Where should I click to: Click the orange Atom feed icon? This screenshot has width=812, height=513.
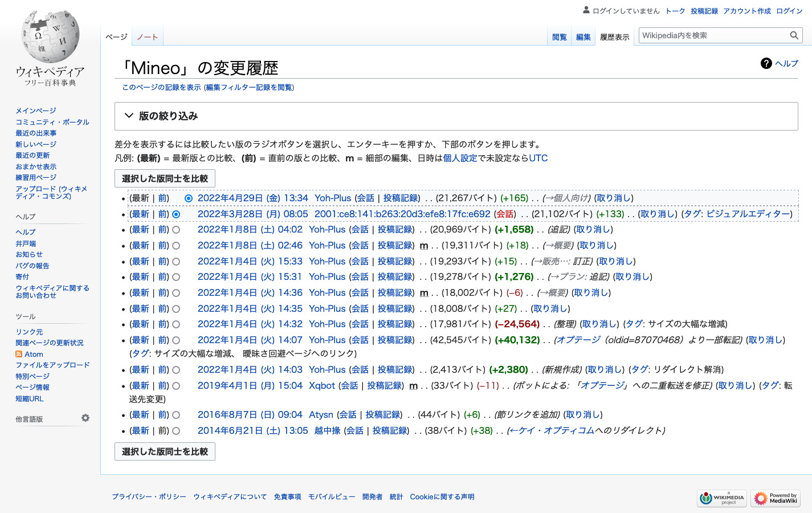pos(19,354)
